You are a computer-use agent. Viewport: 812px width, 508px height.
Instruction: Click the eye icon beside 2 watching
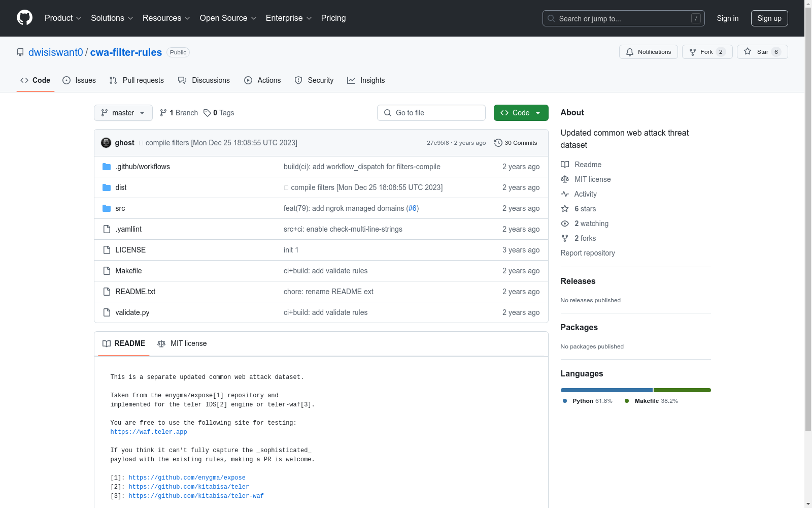565,224
